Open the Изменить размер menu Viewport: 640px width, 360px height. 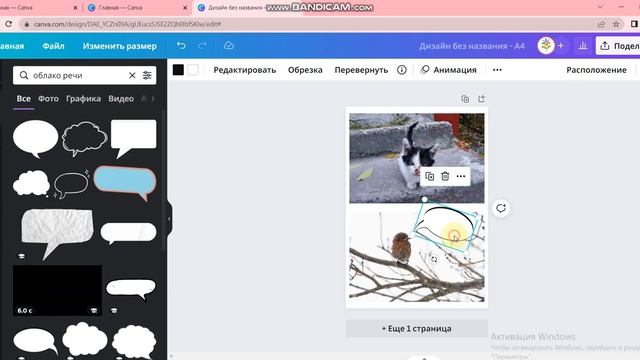click(120, 46)
